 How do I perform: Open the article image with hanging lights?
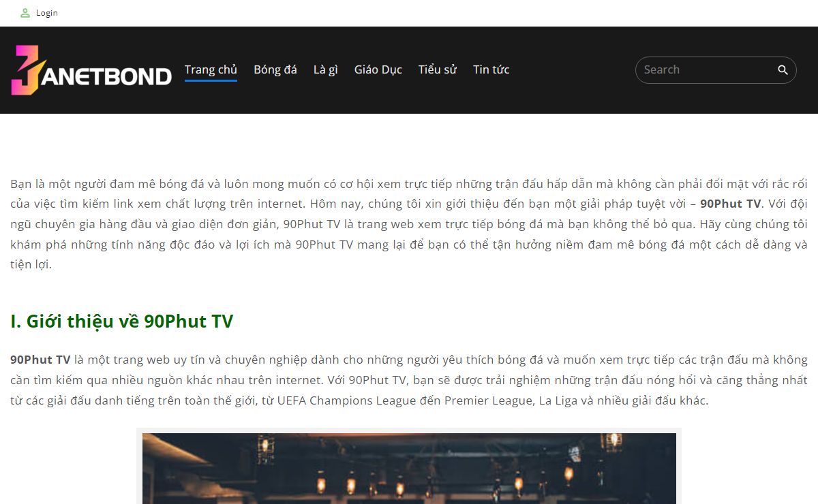point(409,468)
